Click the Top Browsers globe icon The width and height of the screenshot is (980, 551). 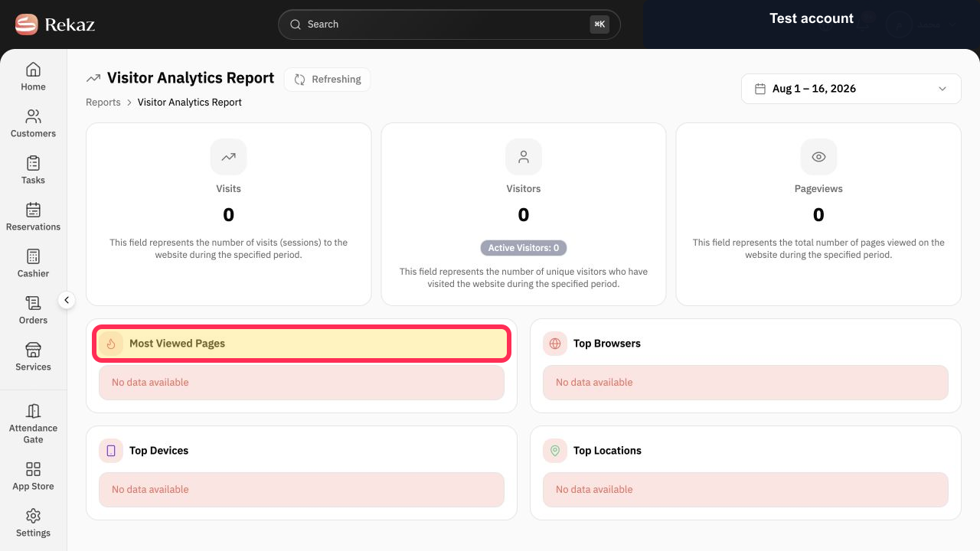[x=555, y=344]
